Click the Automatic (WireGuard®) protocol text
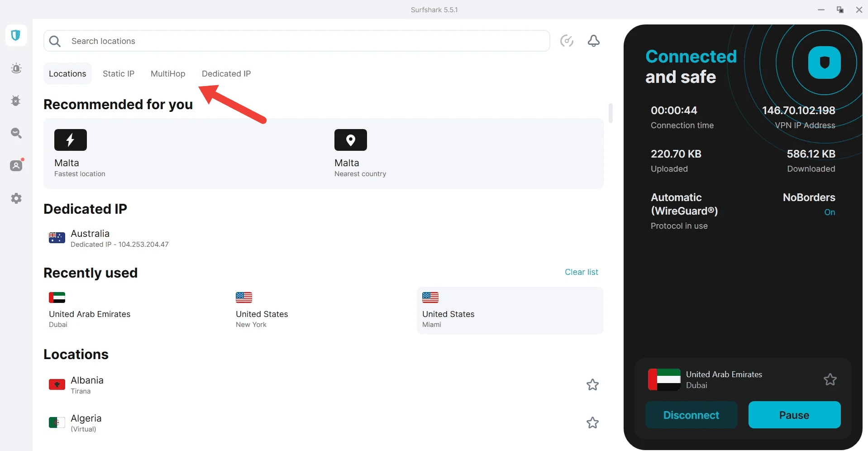The width and height of the screenshot is (868, 451). [x=684, y=204]
